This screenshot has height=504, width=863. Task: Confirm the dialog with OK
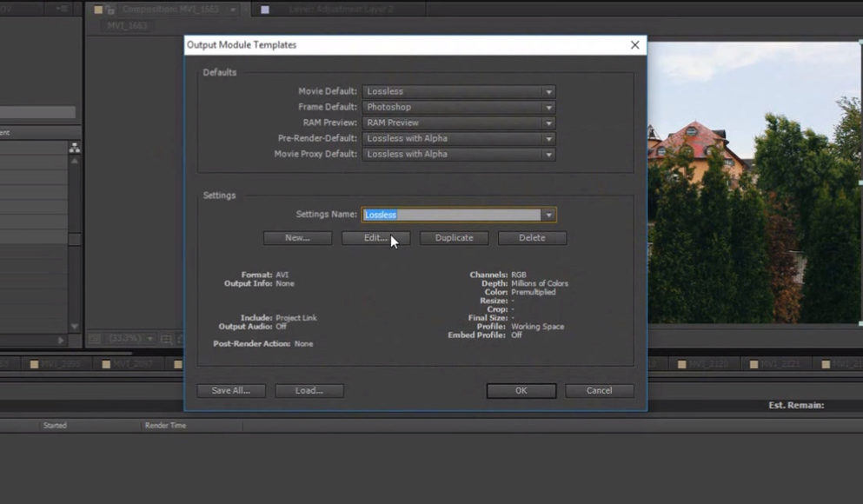(520, 390)
